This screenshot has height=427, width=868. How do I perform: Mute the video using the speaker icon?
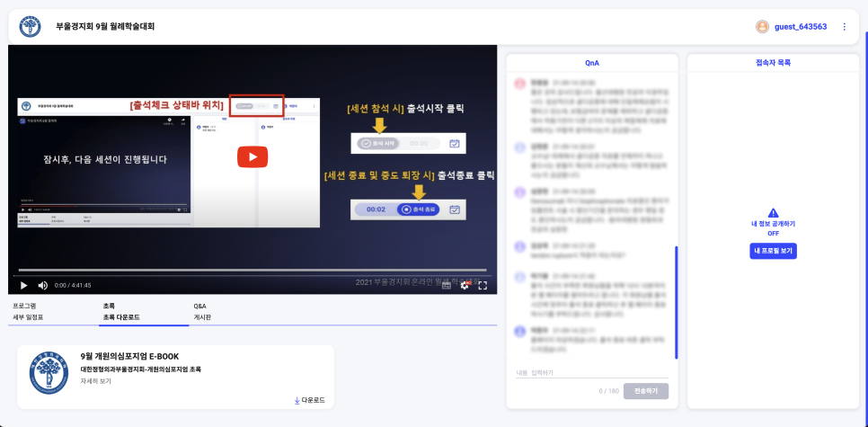(42, 285)
